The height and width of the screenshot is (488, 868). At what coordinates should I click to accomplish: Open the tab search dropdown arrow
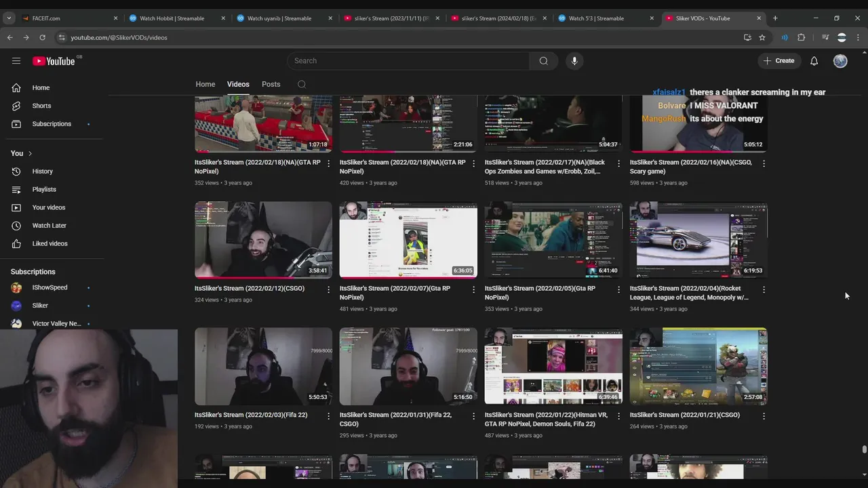tap(9, 18)
